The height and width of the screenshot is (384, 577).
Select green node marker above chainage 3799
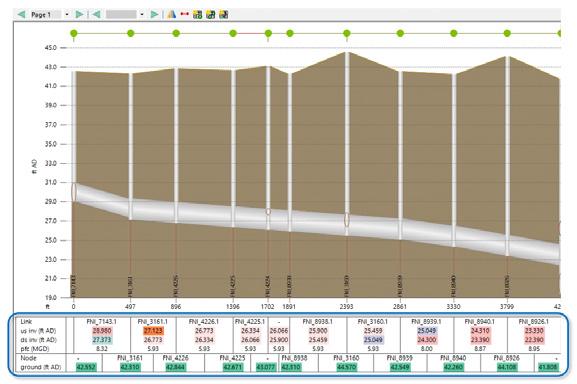507,33
